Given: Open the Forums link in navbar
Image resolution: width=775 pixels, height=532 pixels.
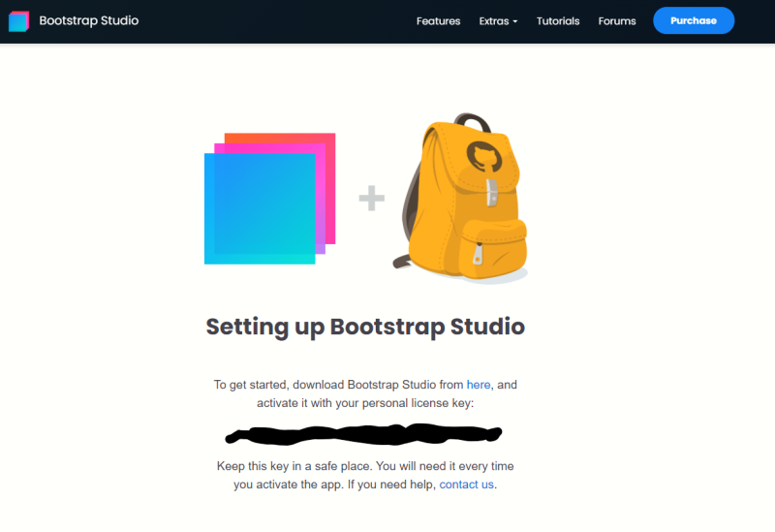Looking at the screenshot, I should (x=617, y=21).
